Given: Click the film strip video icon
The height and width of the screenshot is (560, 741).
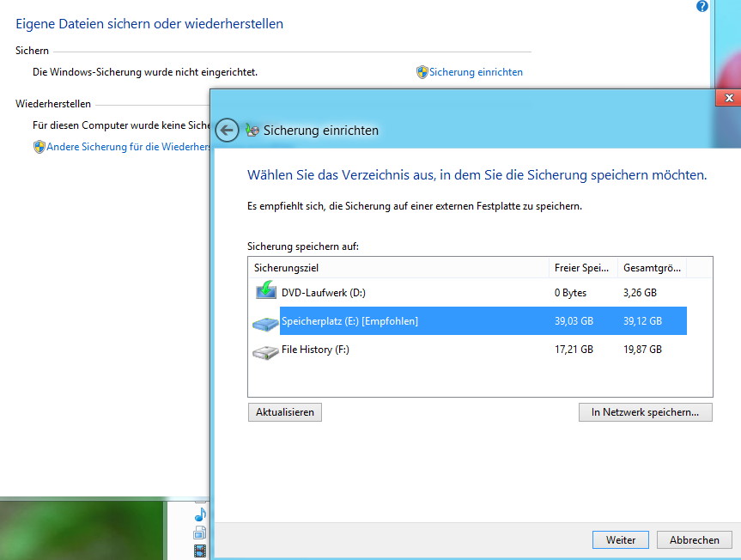Looking at the screenshot, I should [200, 551].
